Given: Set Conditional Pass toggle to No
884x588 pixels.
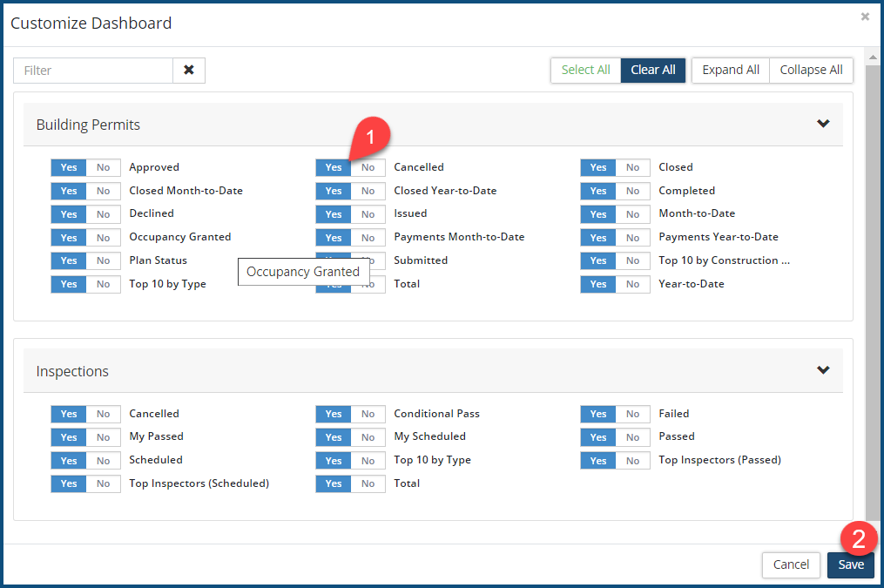Looking at the screenshot, I should [x=368, y=415].
